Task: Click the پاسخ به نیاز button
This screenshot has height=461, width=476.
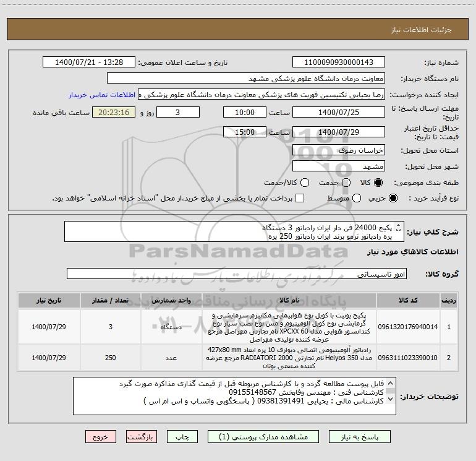Action: (x=359, y=437)
